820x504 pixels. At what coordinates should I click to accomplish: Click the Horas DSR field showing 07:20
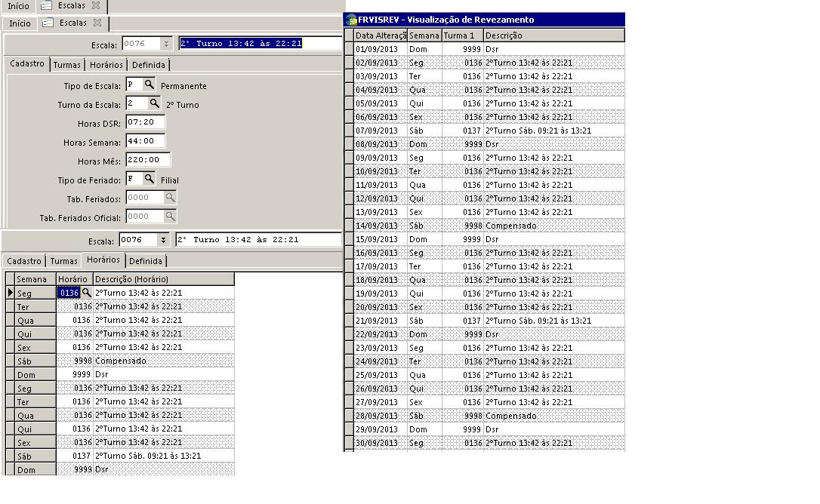click(x=145, y=122)
